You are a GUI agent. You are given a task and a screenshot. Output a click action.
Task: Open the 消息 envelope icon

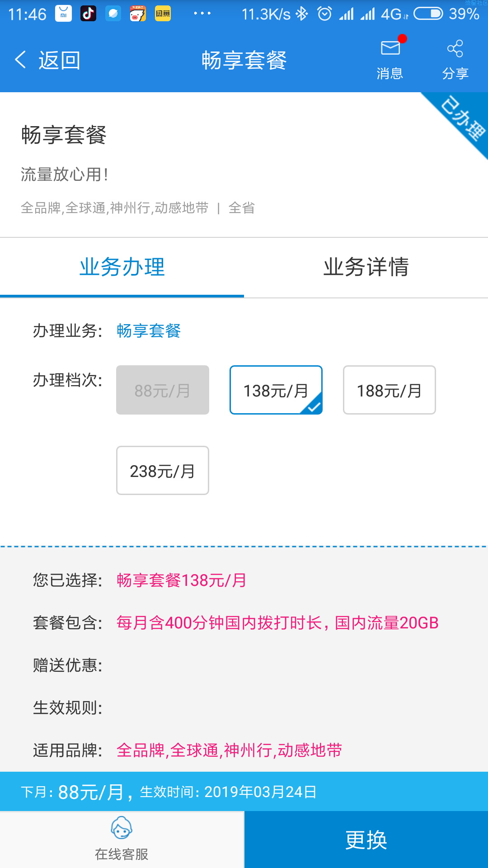tap(390, 47)
